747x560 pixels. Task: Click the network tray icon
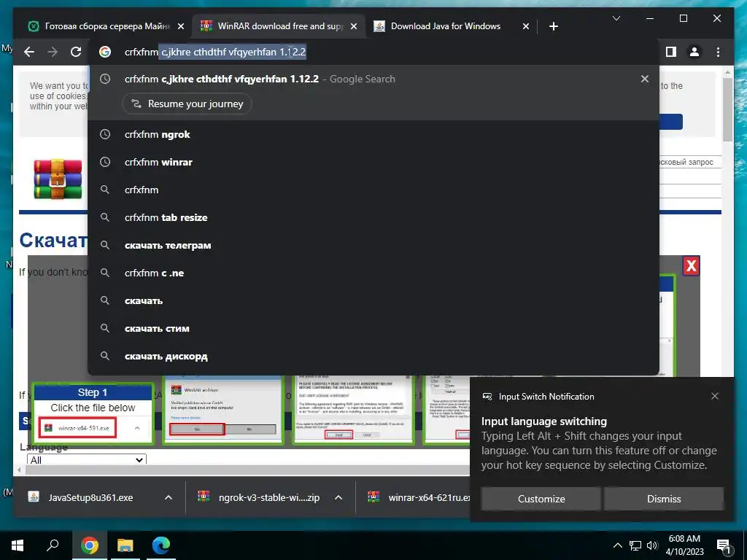click(635, 545)
